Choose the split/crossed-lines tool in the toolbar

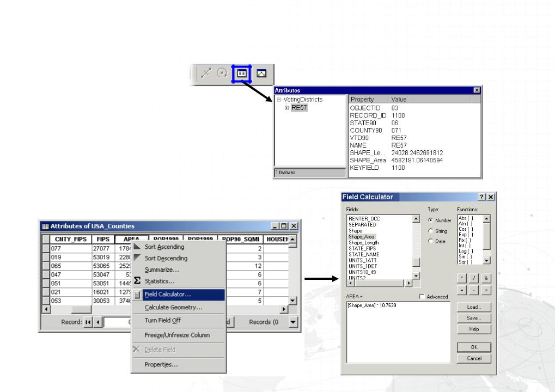pyautogui.click(x=206, y=73)
